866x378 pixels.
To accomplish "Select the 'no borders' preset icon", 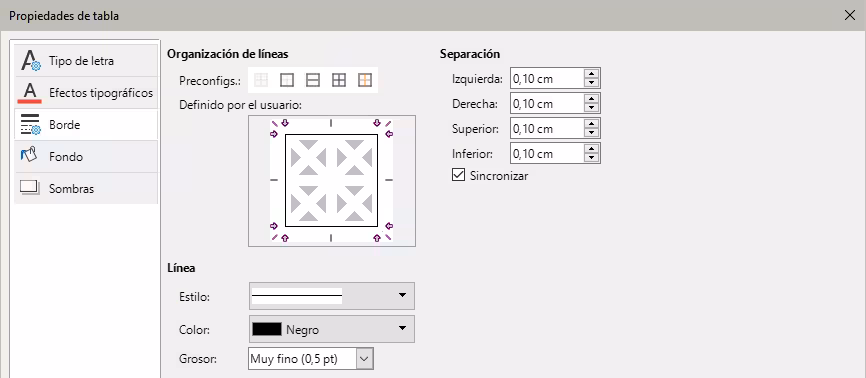I will point(261,80).
